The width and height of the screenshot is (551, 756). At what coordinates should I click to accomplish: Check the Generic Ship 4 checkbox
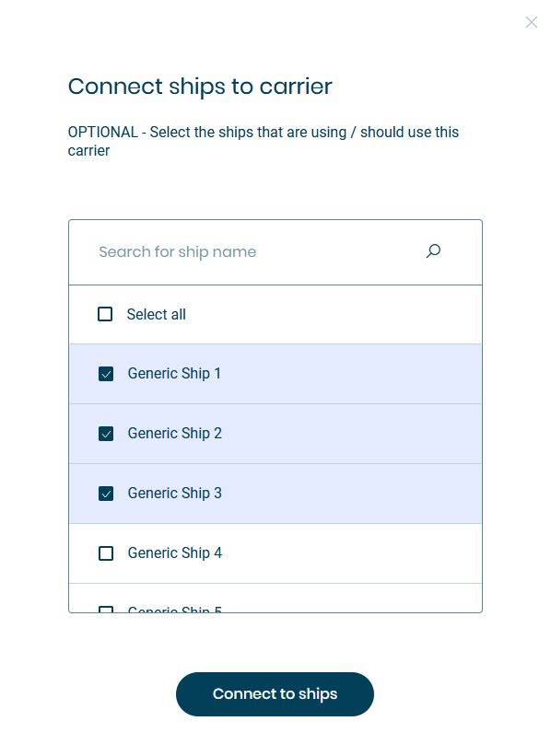pos(106,553)
